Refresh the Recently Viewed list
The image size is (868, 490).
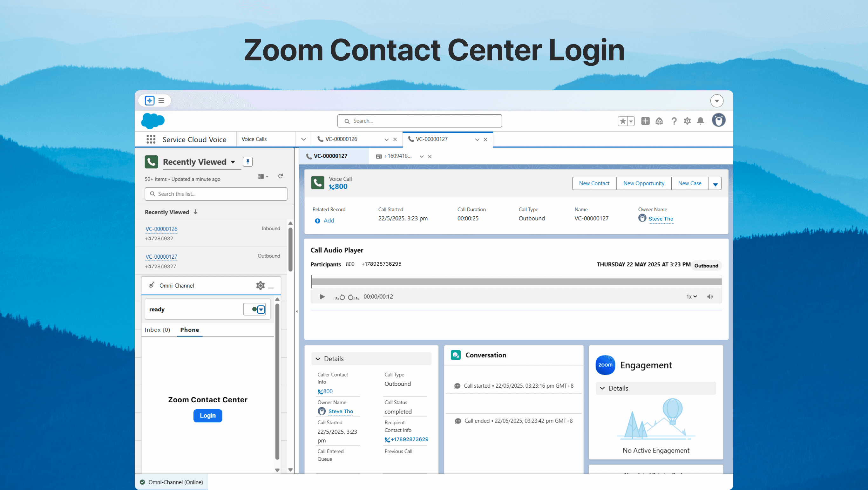(x=280, y=176)
